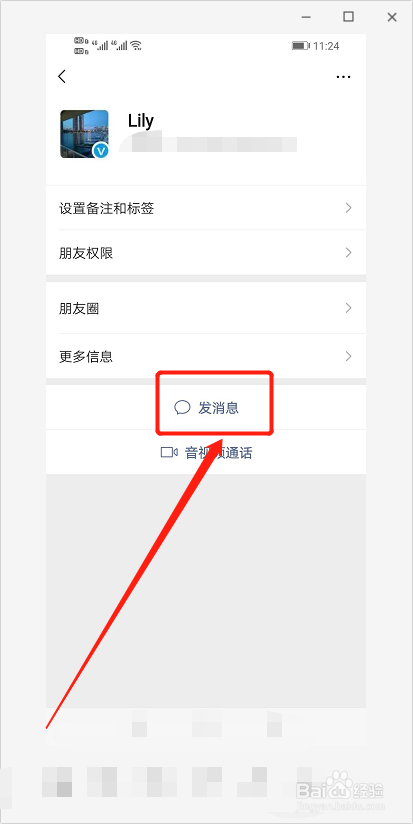Send a message via 发消息 button
The height and width of the screenshot is (824, 413).
tap(206, 407)
